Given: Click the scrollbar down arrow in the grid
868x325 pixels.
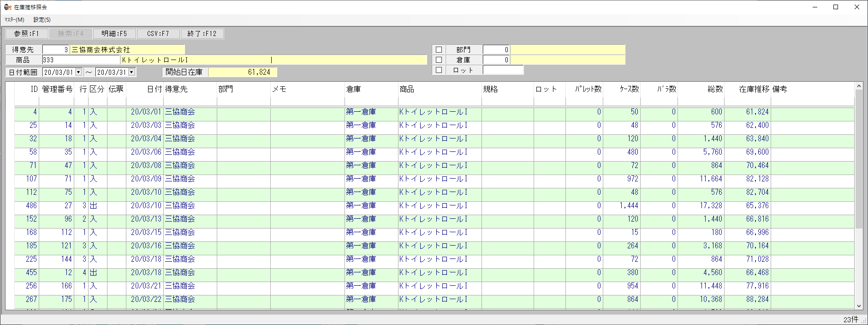Looking at the screenshot, I should [x=859, y=306].
